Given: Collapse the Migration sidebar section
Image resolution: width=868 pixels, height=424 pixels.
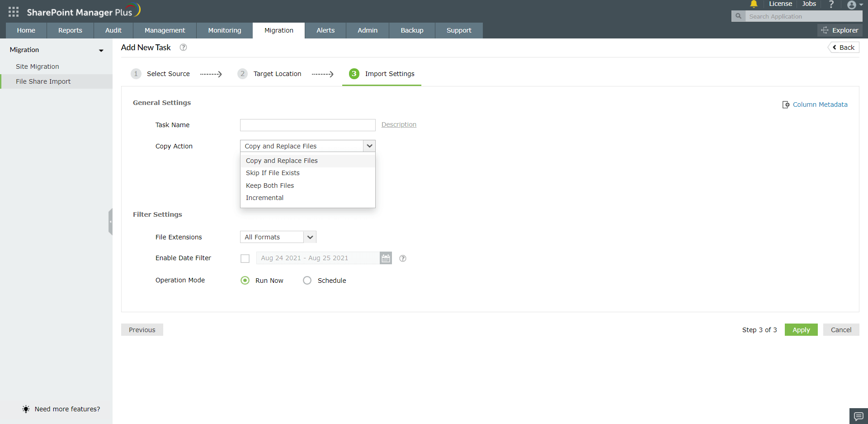Looking at the screenshot, I should [101, 50].
